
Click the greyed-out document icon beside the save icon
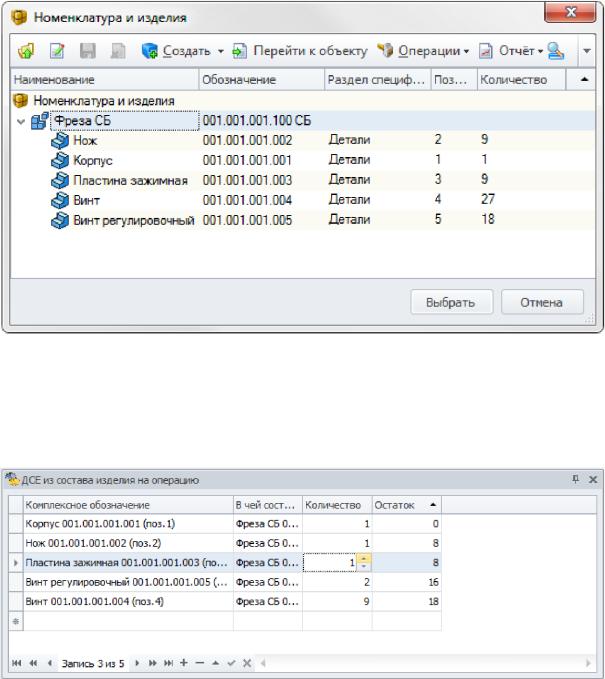(118, 51)
